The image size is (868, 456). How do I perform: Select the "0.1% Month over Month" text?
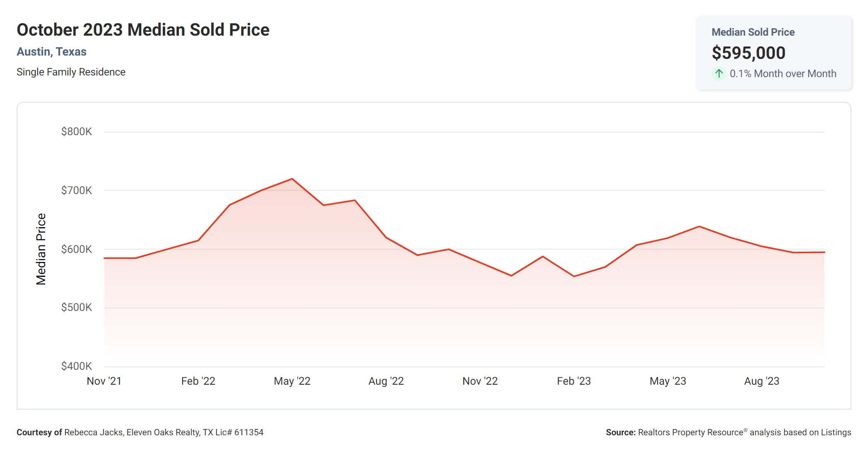[x=783, y=74]
